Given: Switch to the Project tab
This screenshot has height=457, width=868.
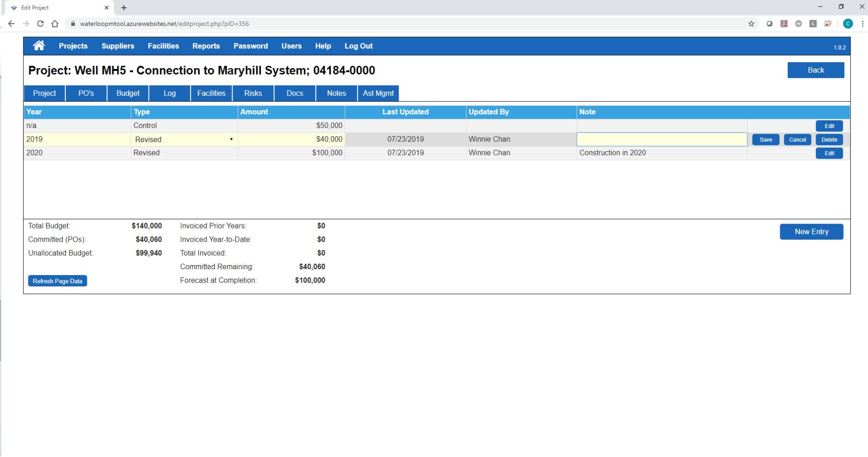Looking at the screenshot, I should (44, 93).
